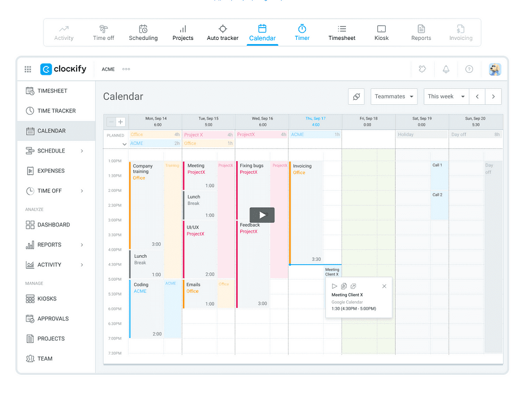Open the help question mark icon
The width and height of the screenshot is (532, 394).
point(469,69)
